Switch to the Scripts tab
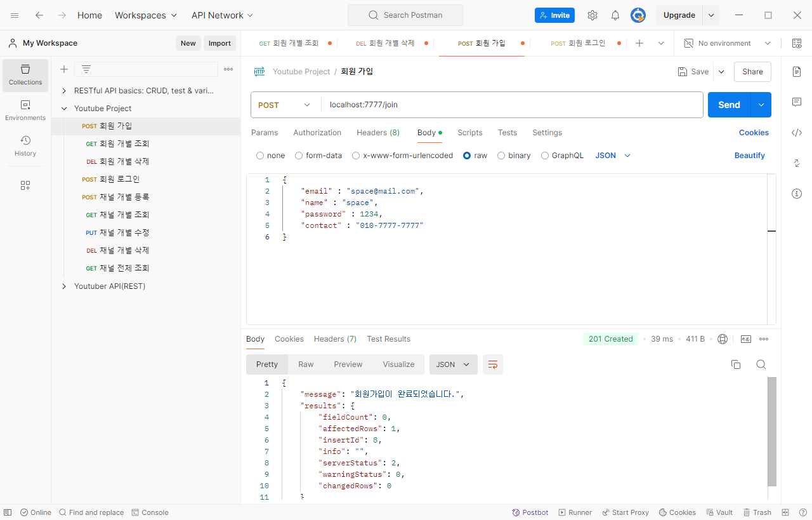812x520 pixels. click(x=470, y=133)
